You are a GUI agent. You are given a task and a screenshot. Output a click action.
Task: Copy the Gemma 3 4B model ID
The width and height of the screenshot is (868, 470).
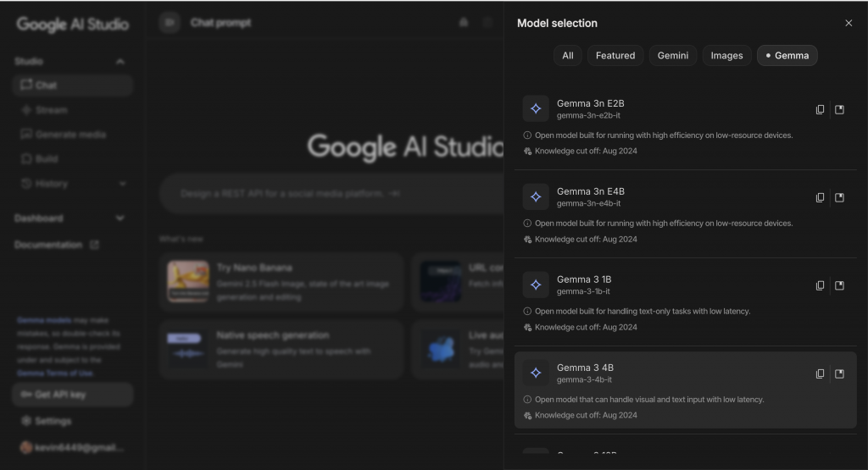click(820, 373)
